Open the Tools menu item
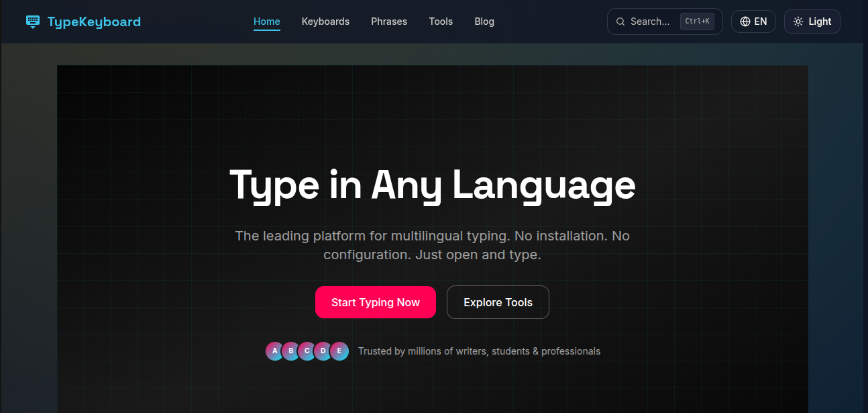Image resolution: width=868 pixels, height=413 pixels. click(x=441, y=21)
